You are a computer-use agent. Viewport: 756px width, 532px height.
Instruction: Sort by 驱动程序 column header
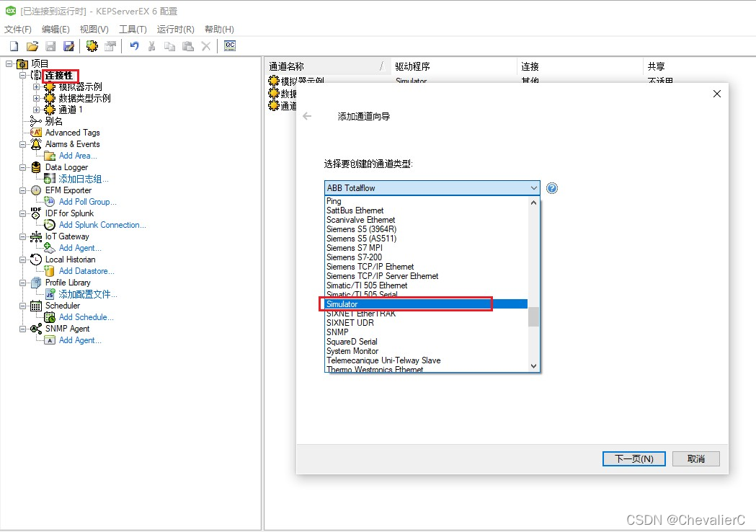453,66
